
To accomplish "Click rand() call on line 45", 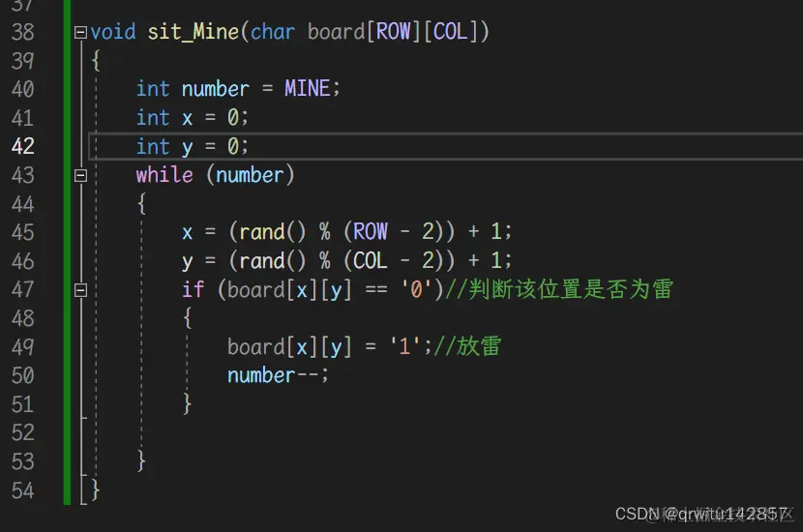I will [x=273, y=232].
